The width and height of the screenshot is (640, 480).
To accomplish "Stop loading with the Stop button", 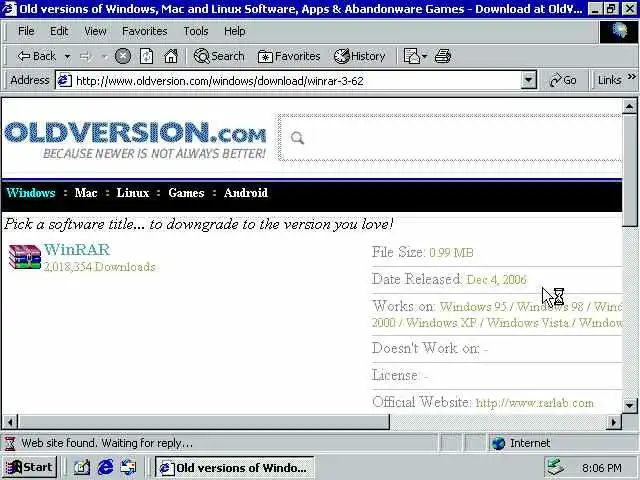I will [122, 56].
